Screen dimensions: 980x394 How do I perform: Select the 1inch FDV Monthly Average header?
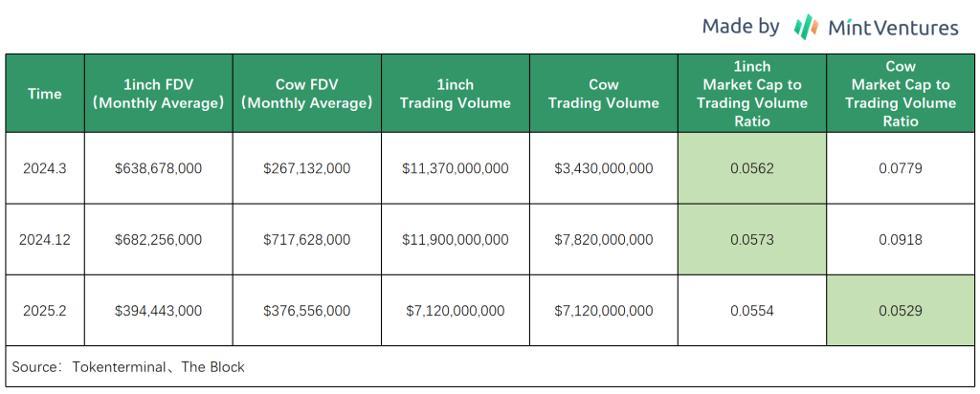[x=159, y=94]
